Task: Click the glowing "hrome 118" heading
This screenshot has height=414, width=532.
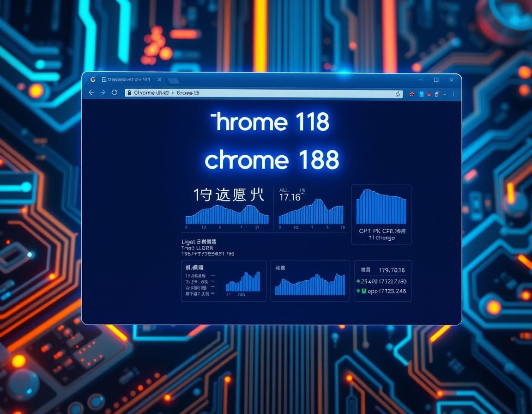Action: click(x=270, y=122)
